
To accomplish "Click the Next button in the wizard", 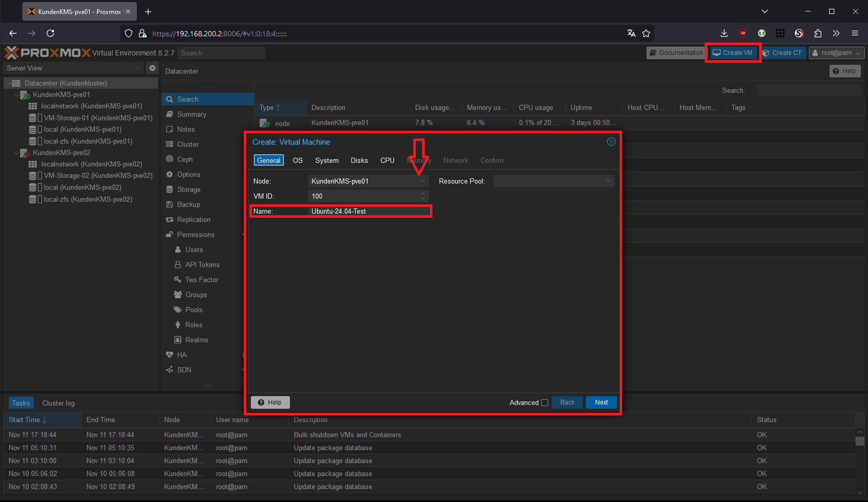I will [601, 402].
